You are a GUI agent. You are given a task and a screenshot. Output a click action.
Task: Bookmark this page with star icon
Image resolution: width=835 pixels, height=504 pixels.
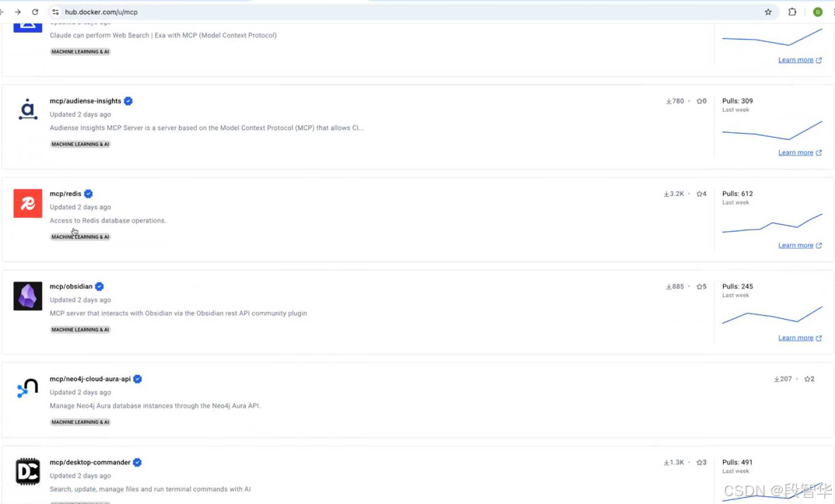coord(768,12)
